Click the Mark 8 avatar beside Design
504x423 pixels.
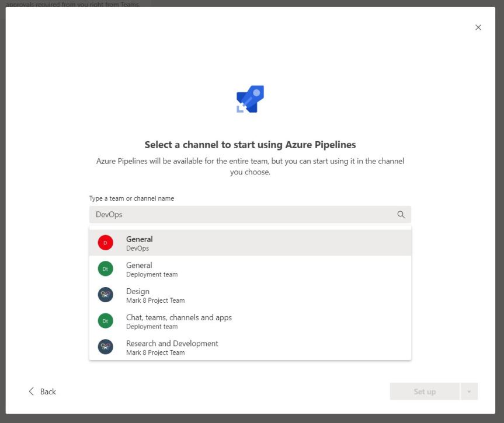coord(105,295)
